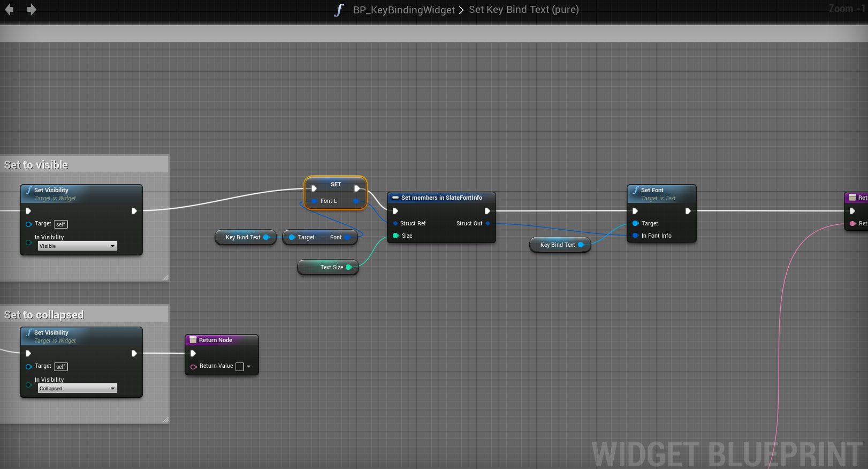
Task: Click the Return Value pin
Action: coord(194,367)
